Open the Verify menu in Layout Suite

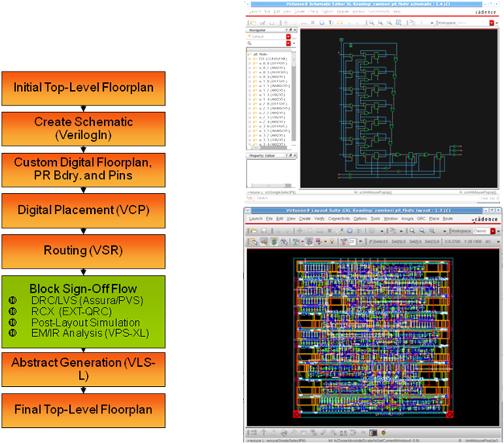click(319, 219)
